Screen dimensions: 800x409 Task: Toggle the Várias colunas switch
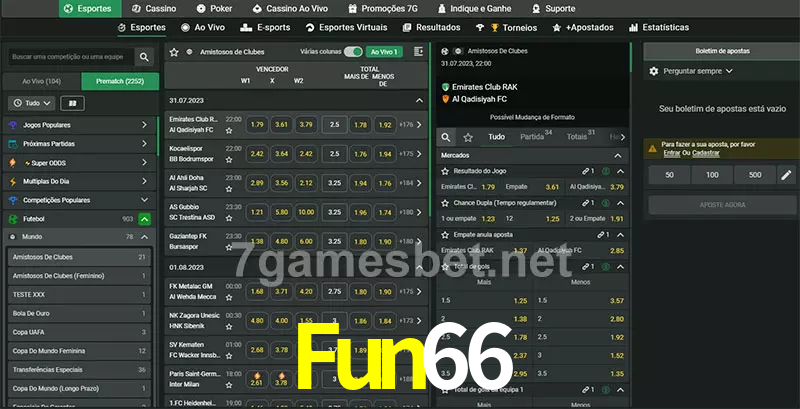pyautogui.click(x=353, y=51)
